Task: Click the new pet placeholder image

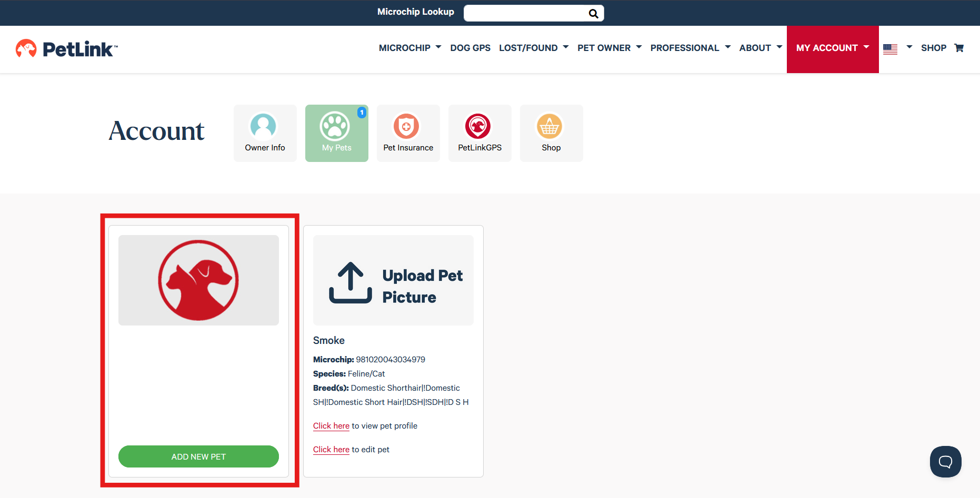Action: (x=198, y=280)
